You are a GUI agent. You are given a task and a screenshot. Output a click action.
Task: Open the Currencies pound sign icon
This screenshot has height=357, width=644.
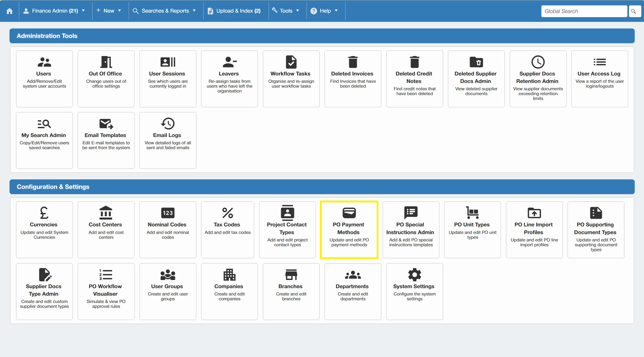point(44,213)
